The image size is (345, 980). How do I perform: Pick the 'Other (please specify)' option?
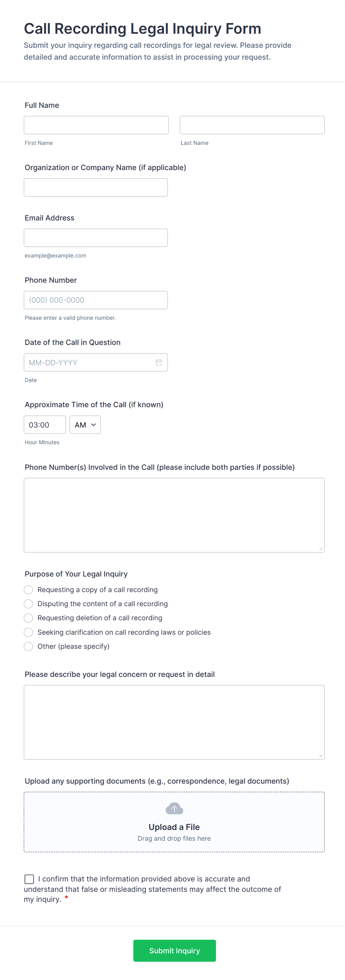tap(29, 647)
